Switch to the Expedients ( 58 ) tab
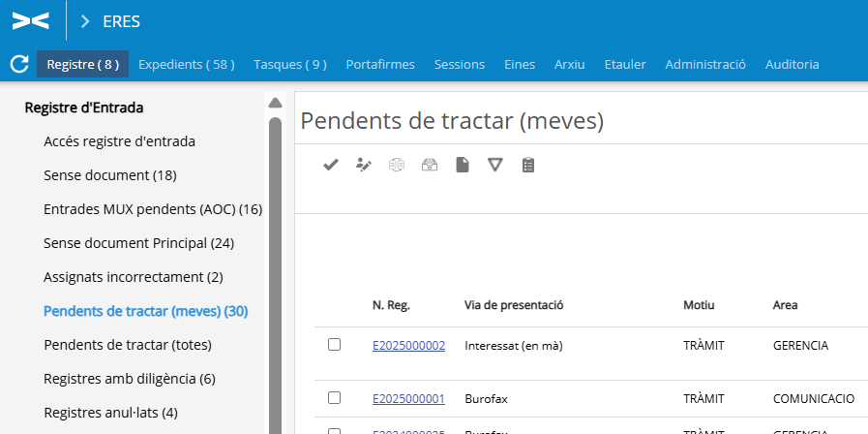Viewport: 868px width, 434px height. [187, 65]
